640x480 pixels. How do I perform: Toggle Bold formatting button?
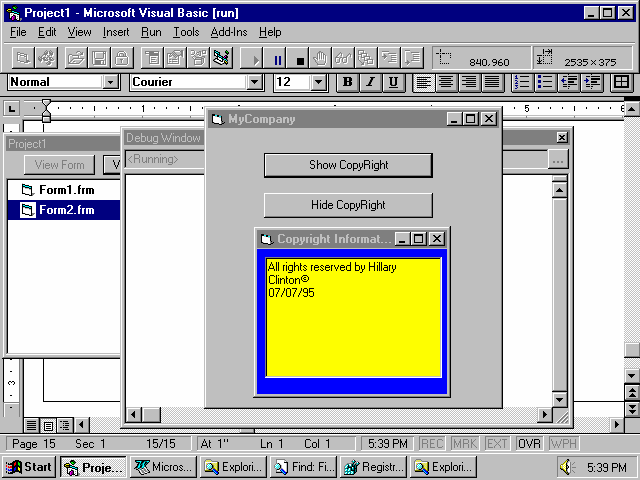[x=347, y=82]
